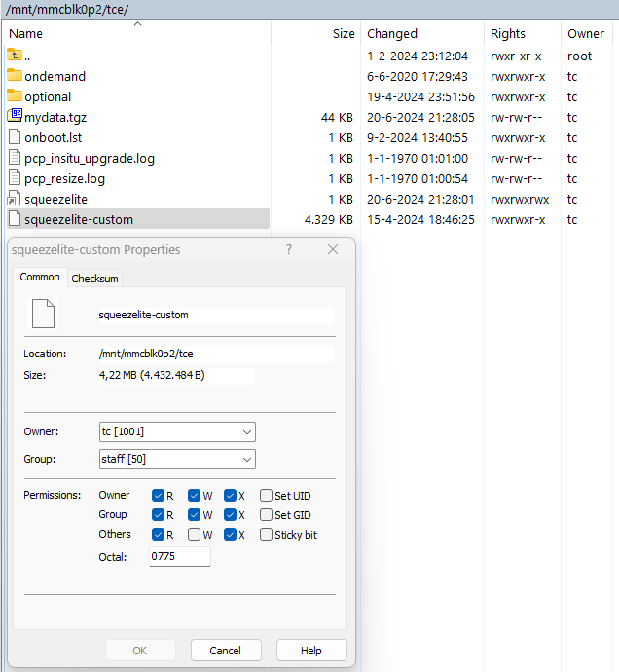The height and width of the screenshot is (672, 619).
Task: Click the squeezelite symlink icon
Action: 15,199
